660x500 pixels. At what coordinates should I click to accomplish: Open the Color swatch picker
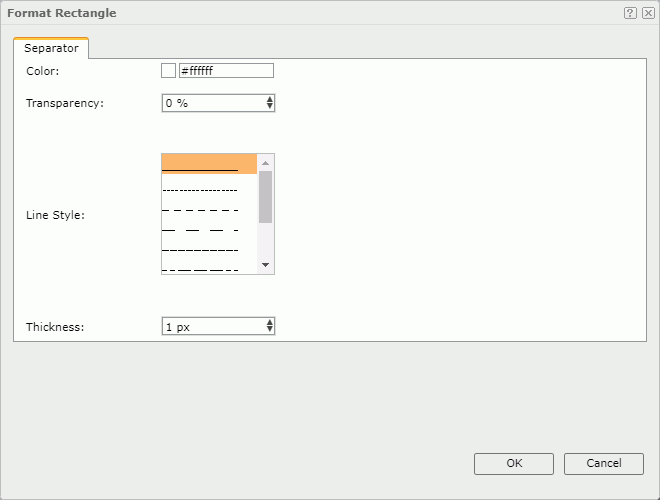168,70
